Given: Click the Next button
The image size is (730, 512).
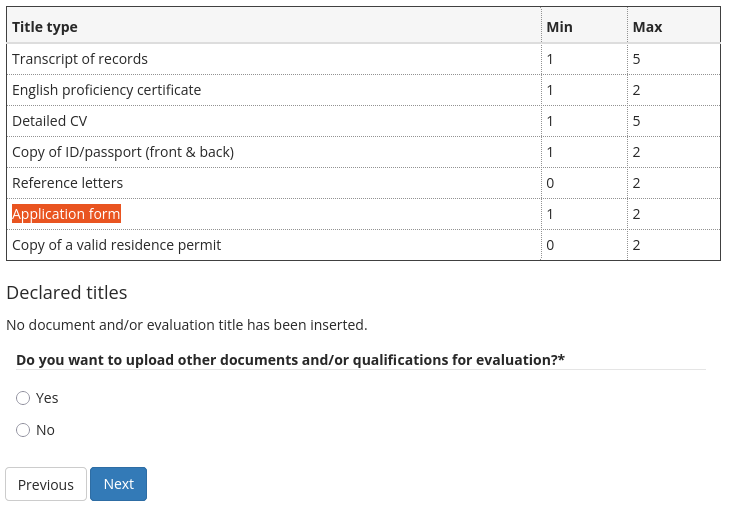Looking at the screenshot, I should click(x=118, y=484).
